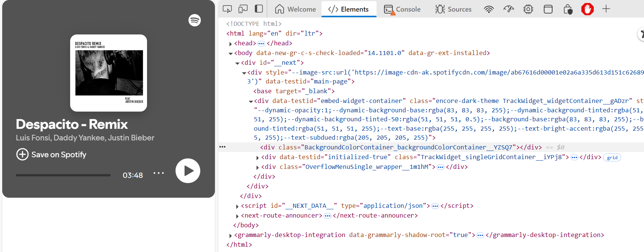Click the image-cdn-ak.spotifycdn.com URL
Screen dimensions: 644x252
499,72
